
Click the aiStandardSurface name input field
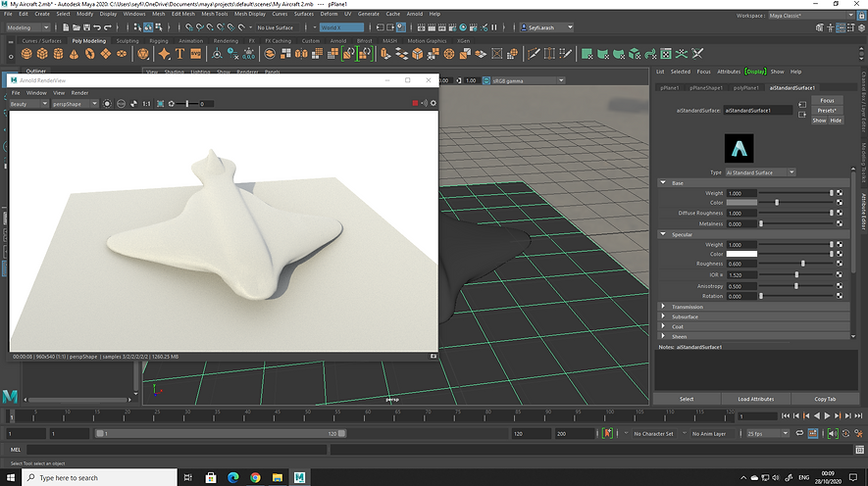tap(759, 111)
